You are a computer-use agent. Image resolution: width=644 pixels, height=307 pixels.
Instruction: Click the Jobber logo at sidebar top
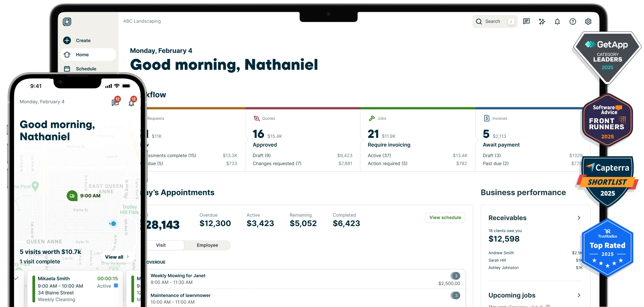67,21
